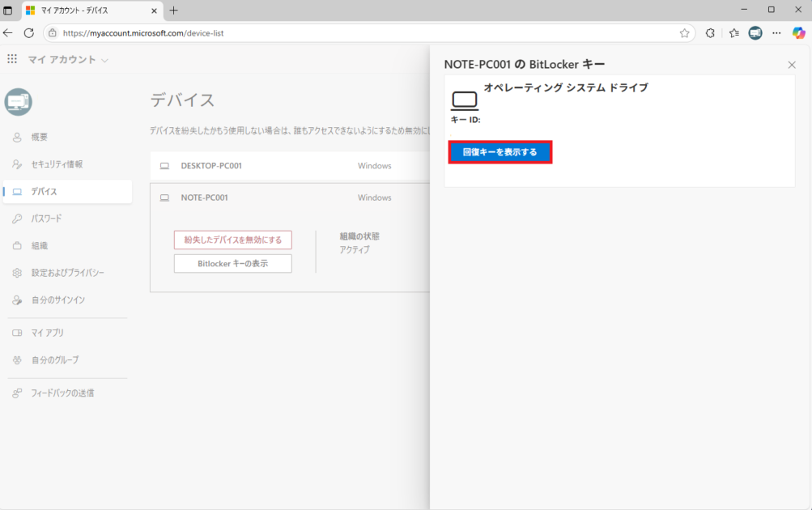The width and height of the screenshot is (812, 510).
Task: Click the NOTE-PC001 laptop icon
Action: (x=164, y=198)
